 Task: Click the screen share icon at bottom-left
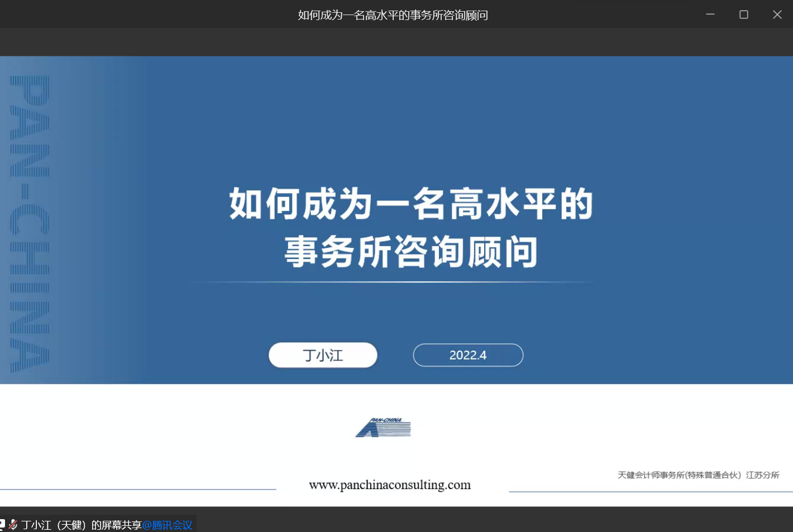[x=2, y=524]
